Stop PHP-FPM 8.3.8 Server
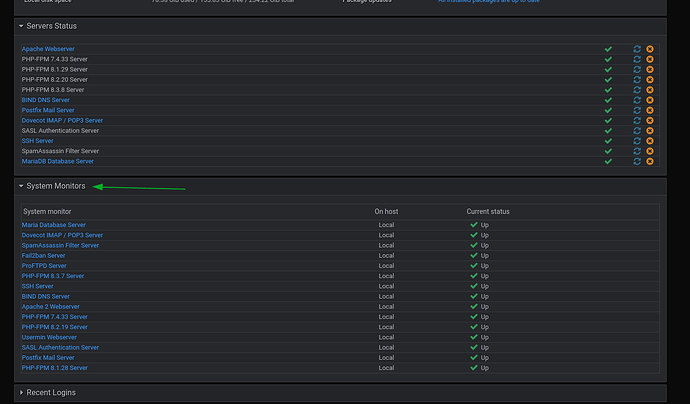 650,90
